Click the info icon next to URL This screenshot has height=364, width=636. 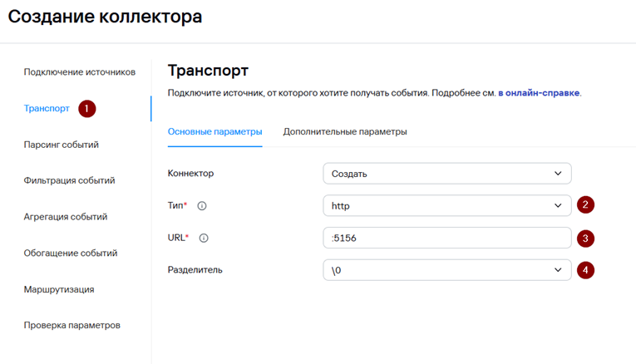204,238
